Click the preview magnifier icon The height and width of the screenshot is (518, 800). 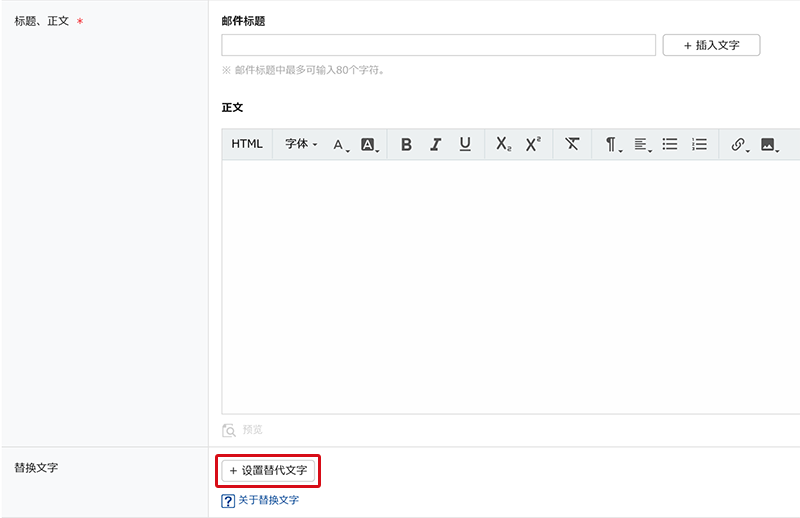[229, 430]
